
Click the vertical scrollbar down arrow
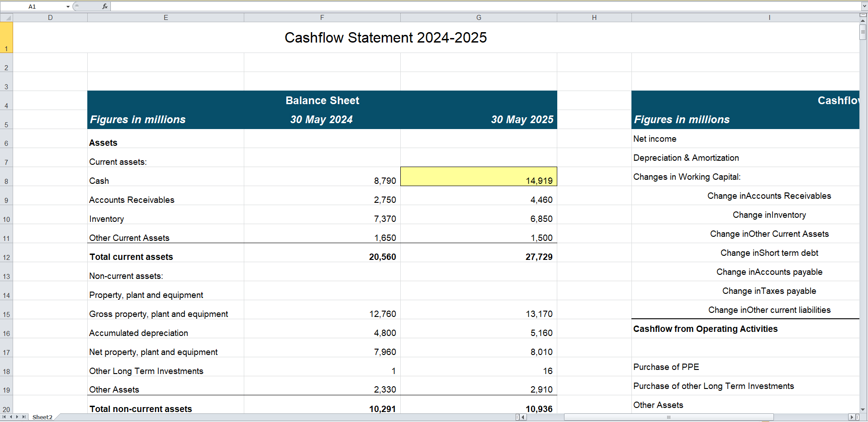pos(863,409)
